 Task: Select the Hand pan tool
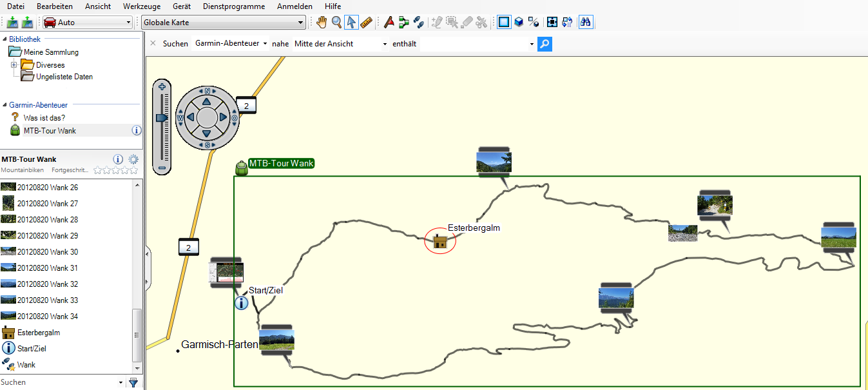pyautogui.click(x=322, y=23)
